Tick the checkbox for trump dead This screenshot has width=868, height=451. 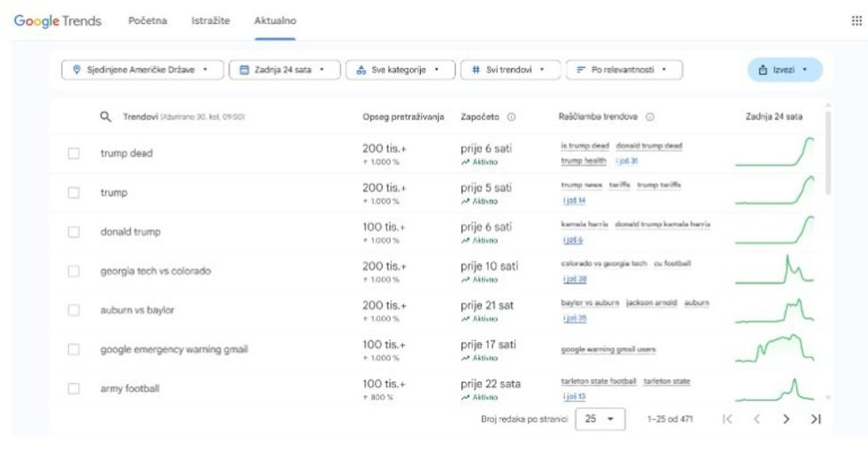(74, 153)
